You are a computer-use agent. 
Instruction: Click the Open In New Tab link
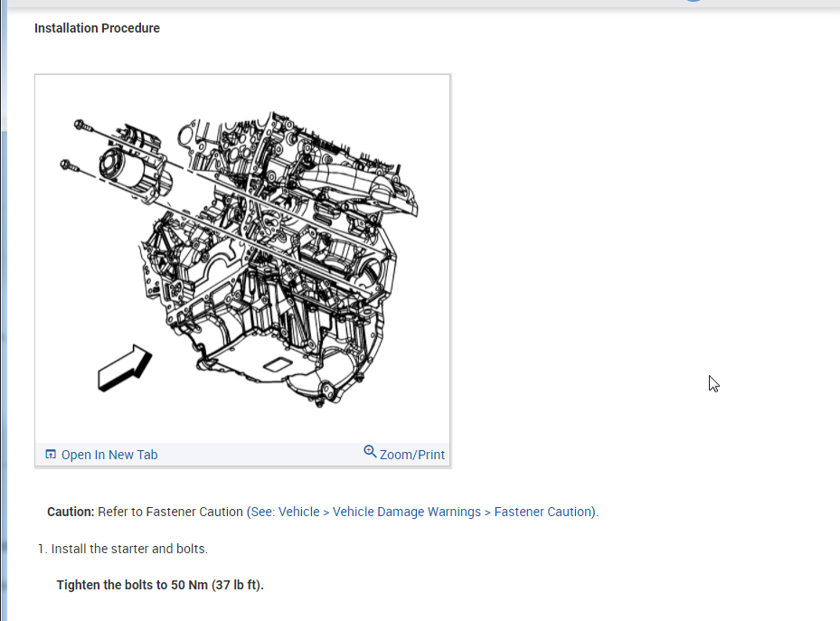tap(109, 455)
